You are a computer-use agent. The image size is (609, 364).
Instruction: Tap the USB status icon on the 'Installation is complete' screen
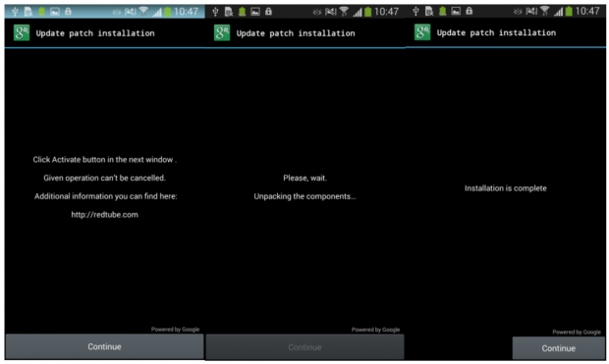point(415,11)
